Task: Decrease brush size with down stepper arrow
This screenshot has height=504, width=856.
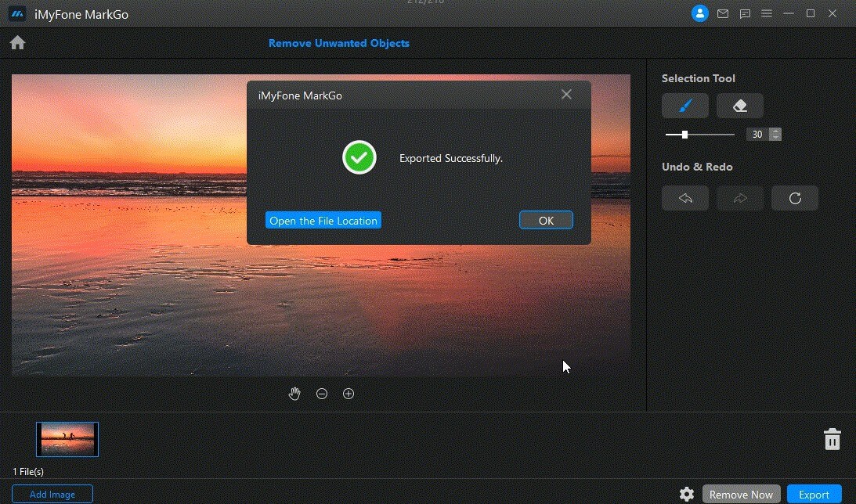Action: [775, 138]
